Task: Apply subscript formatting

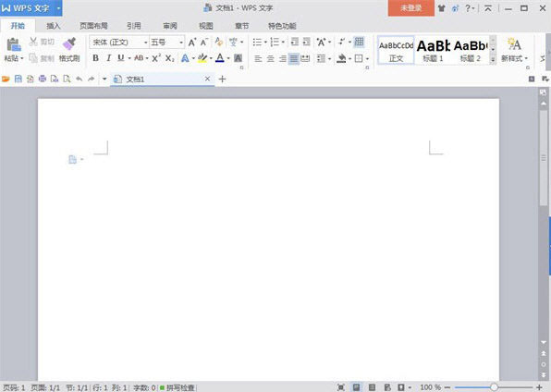Action: click(x=170, y=58)
